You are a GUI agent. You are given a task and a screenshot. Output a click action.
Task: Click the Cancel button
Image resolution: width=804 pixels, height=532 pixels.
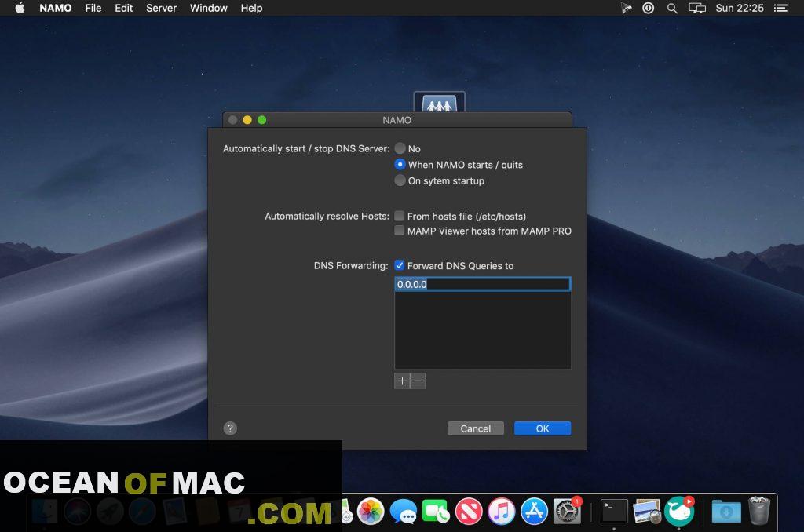[475, 428]
